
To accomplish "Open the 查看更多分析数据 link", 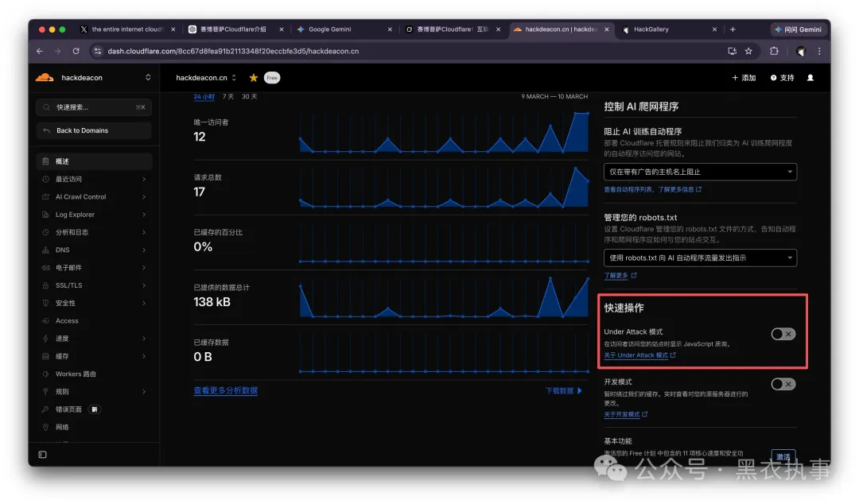I will tap(225, 390).
